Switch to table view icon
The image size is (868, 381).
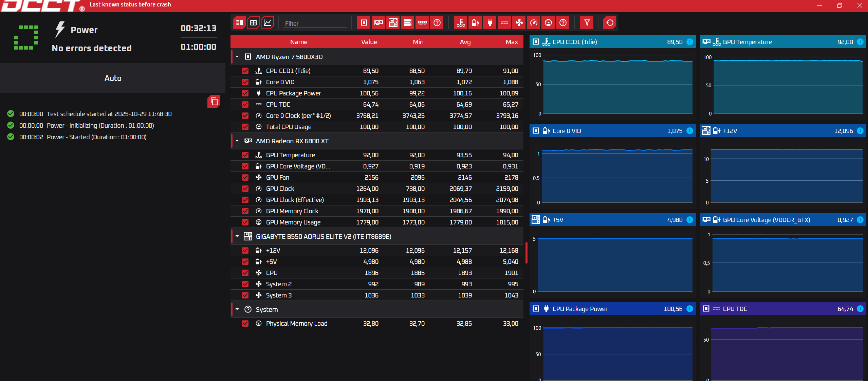pos(253,23)
